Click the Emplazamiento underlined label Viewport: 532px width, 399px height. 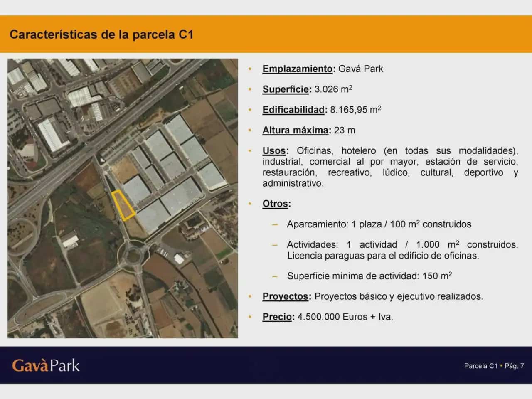tap(298, 69)
